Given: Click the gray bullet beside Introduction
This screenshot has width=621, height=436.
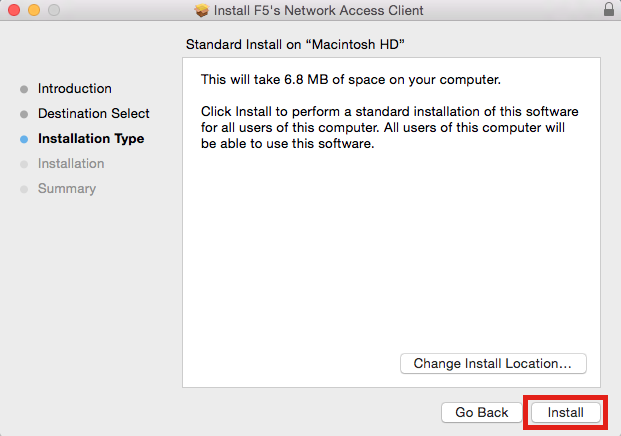Looking at the screenshot, I should pyautogui.click(x=24, y=89).
